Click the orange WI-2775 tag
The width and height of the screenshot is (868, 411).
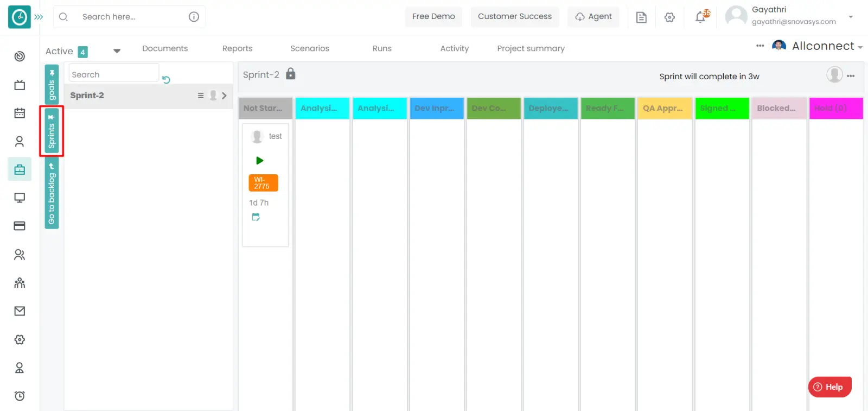(263, 183)
